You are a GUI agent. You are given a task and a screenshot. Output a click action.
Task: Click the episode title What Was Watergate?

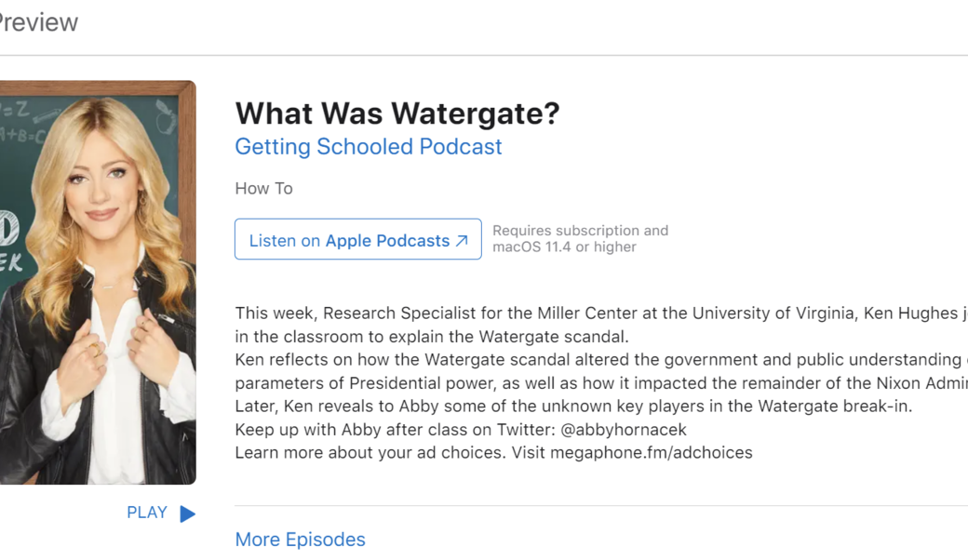pos(397,113)
